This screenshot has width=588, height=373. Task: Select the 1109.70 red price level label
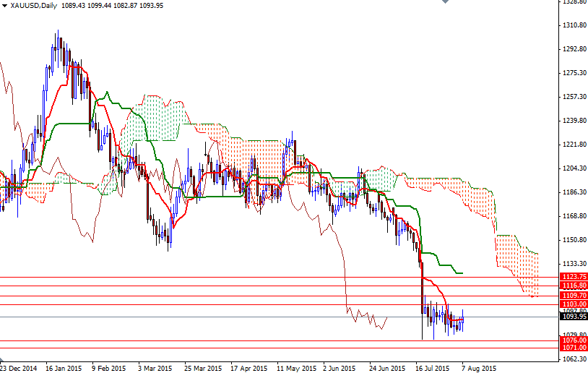click(573, 296)
